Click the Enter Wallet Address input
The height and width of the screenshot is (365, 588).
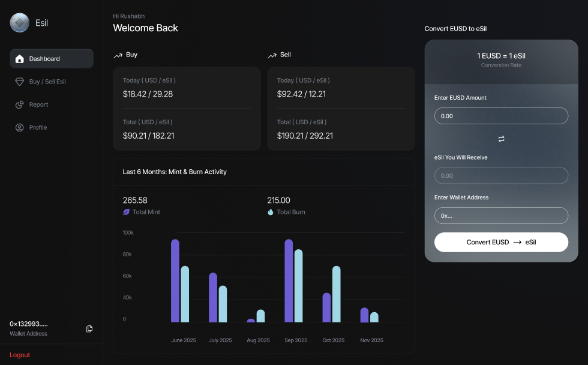click(x=501, y=216)
